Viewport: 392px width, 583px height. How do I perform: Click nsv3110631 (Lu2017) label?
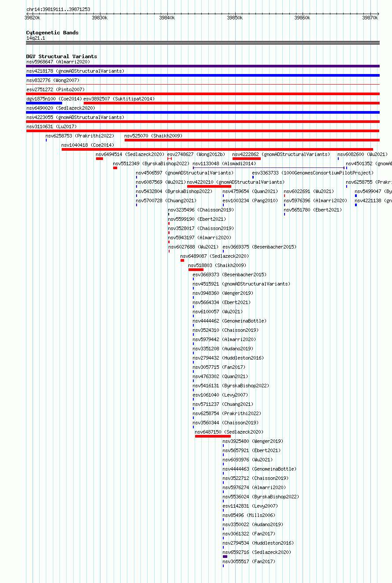[51, 126]
